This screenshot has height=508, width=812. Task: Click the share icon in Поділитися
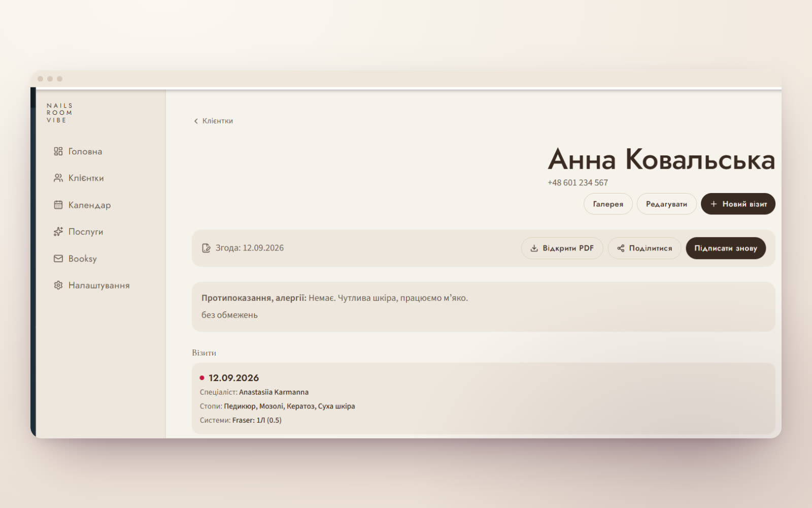tap(621, 248)
